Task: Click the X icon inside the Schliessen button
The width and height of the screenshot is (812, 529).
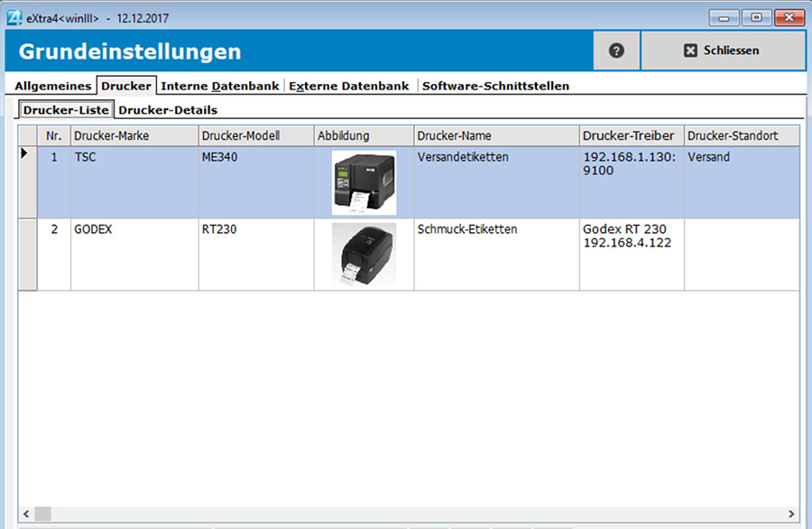Action: point(691,51)
